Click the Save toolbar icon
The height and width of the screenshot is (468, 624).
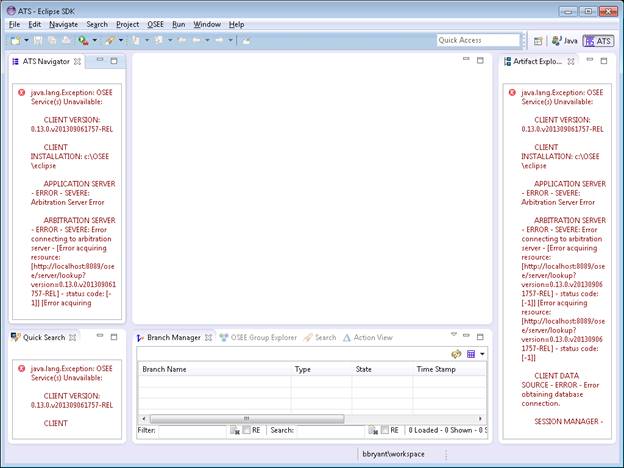coord(38,40)
